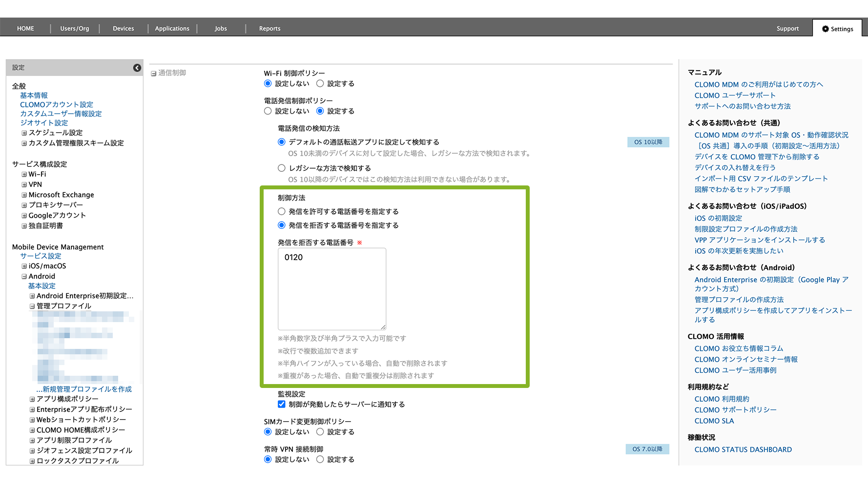Collapse the Android tree node icon

coord(24,276)
